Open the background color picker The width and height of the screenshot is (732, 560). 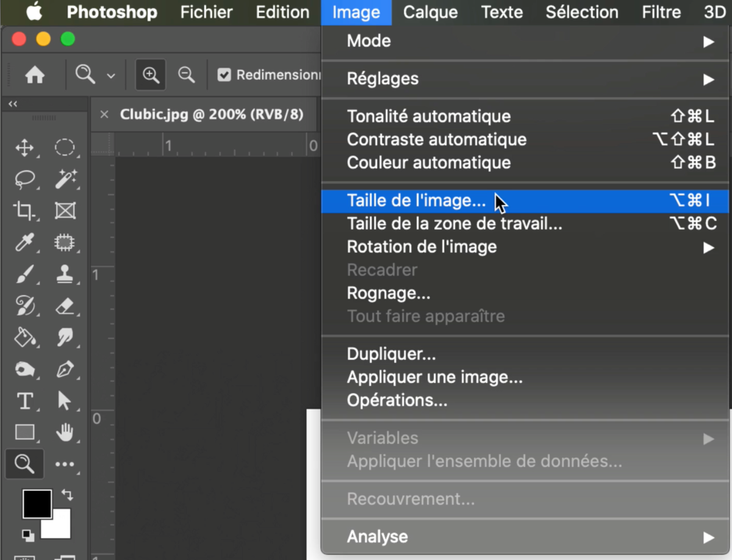59,528
